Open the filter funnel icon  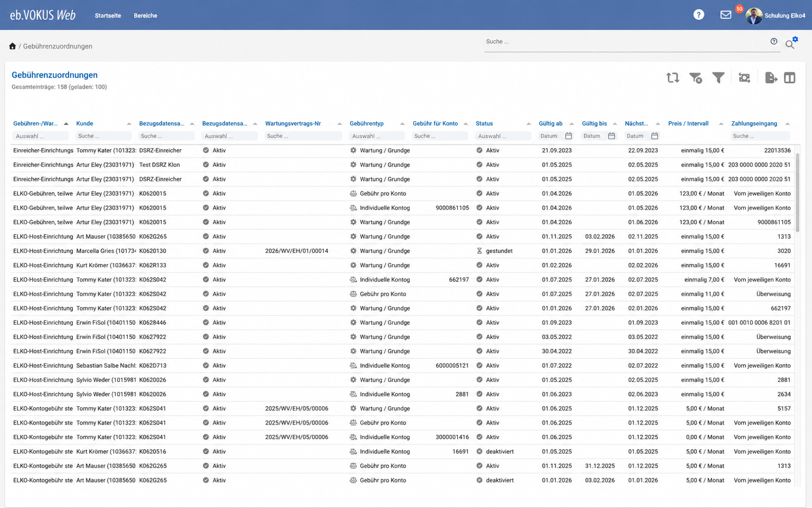point(718,78)
